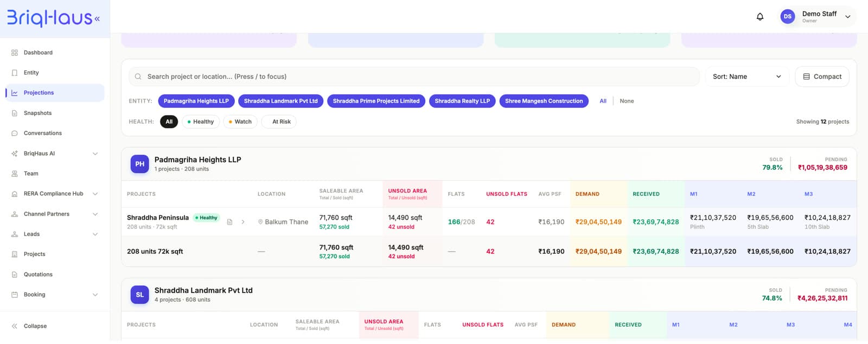Click pending amount ₹4,26,25,32,811
Image resolution: width=868 pixels, height=344 pixels.
[822, 298]
